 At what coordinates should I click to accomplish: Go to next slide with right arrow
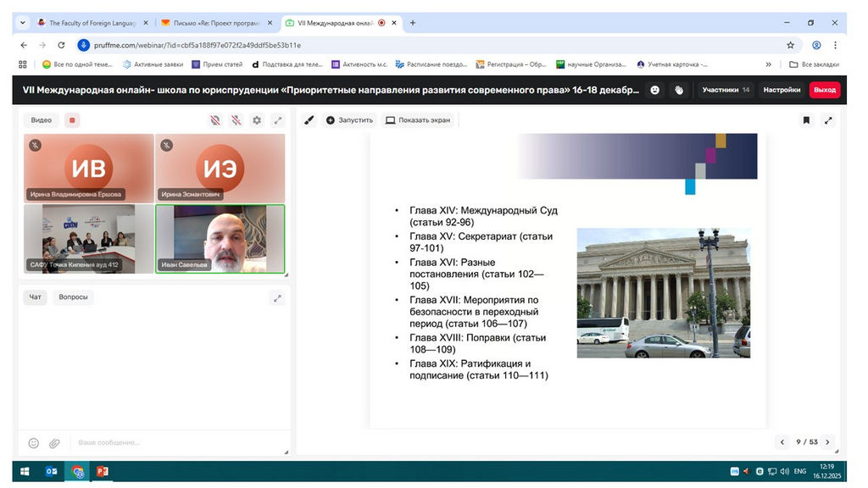[827, 441]
